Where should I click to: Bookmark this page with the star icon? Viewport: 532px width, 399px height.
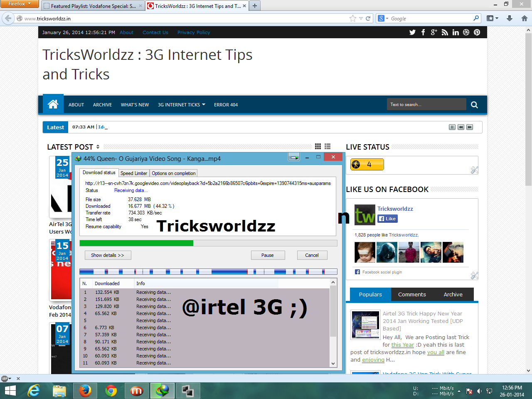[x=353, y=18]
